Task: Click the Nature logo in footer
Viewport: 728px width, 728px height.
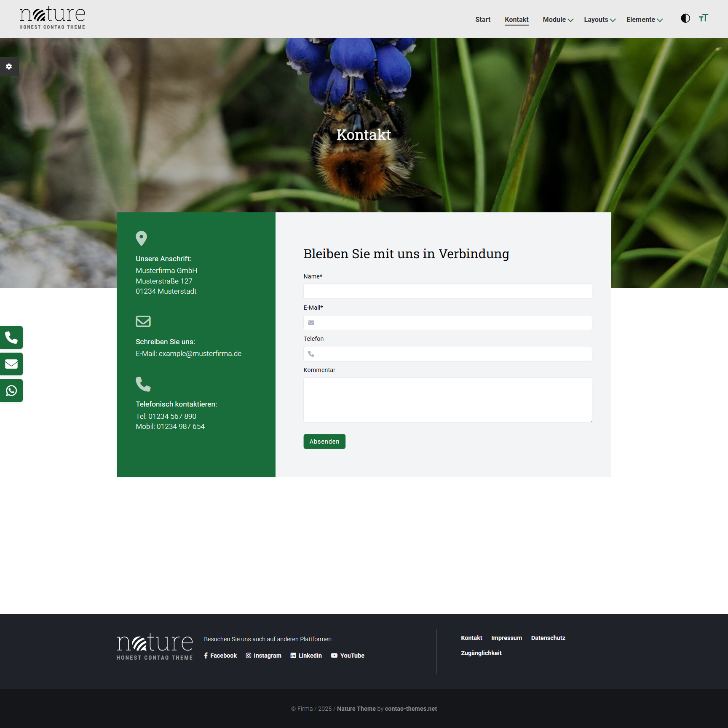Action: [155, 646]
